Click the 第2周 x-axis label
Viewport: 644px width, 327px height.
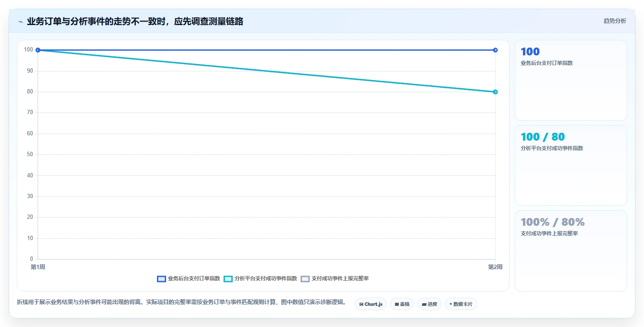(x=495, y=267)
